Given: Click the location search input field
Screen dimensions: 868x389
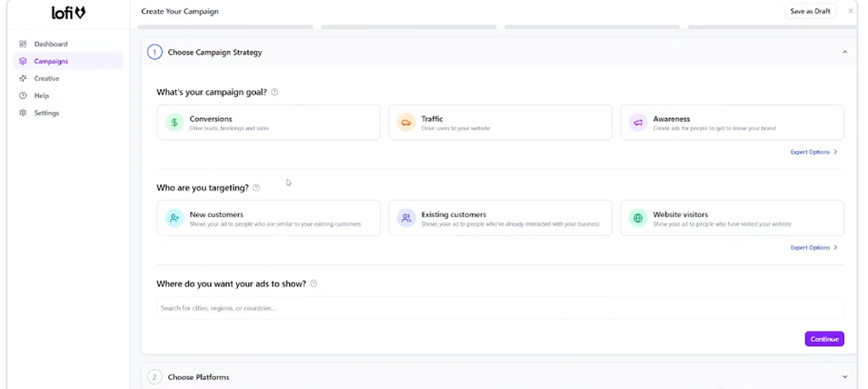Looking at the screenshot, I should (499, 308).
